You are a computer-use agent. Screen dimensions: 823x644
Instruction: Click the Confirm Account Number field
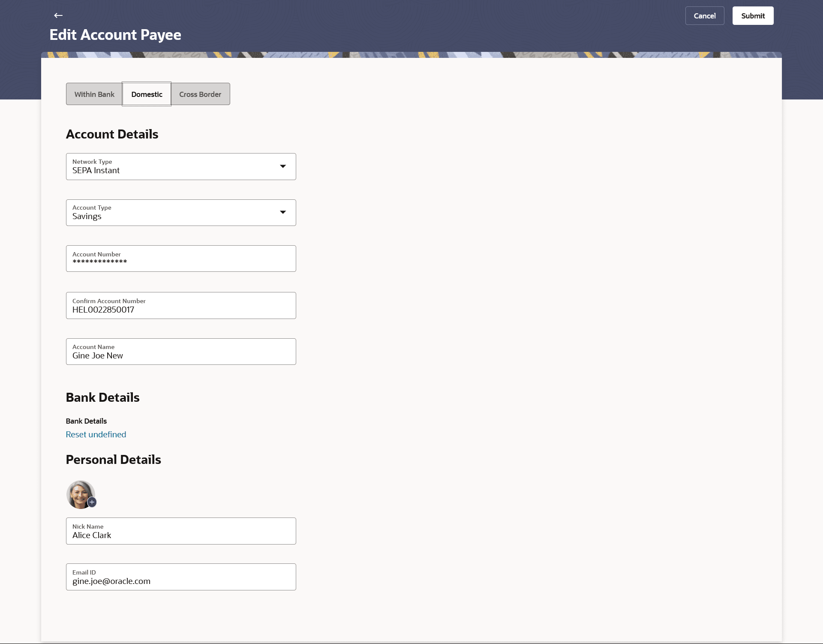[x=181, y=306]
